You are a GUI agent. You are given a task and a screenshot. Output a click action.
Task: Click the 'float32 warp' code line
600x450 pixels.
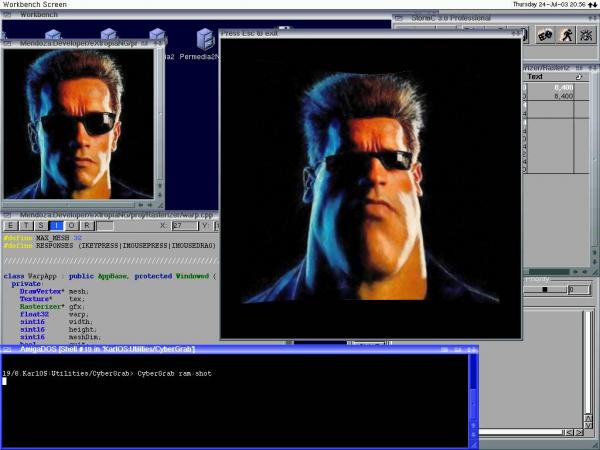52,314
